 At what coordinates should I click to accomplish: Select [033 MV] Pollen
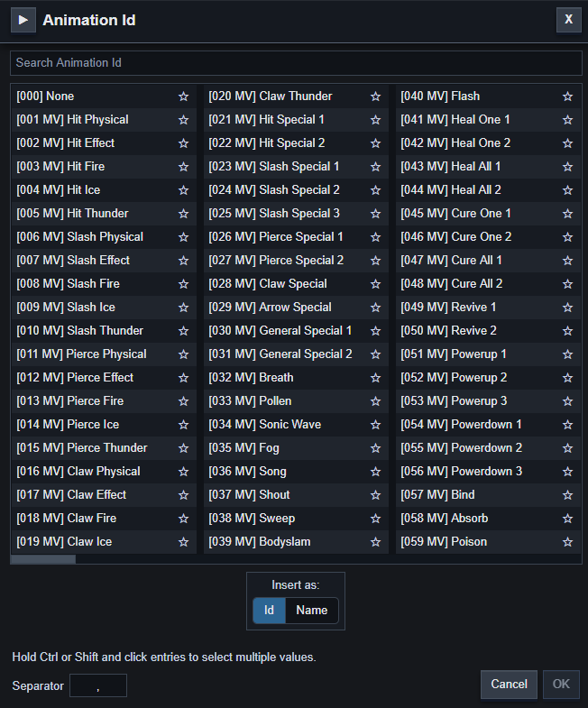coord(296,401)
